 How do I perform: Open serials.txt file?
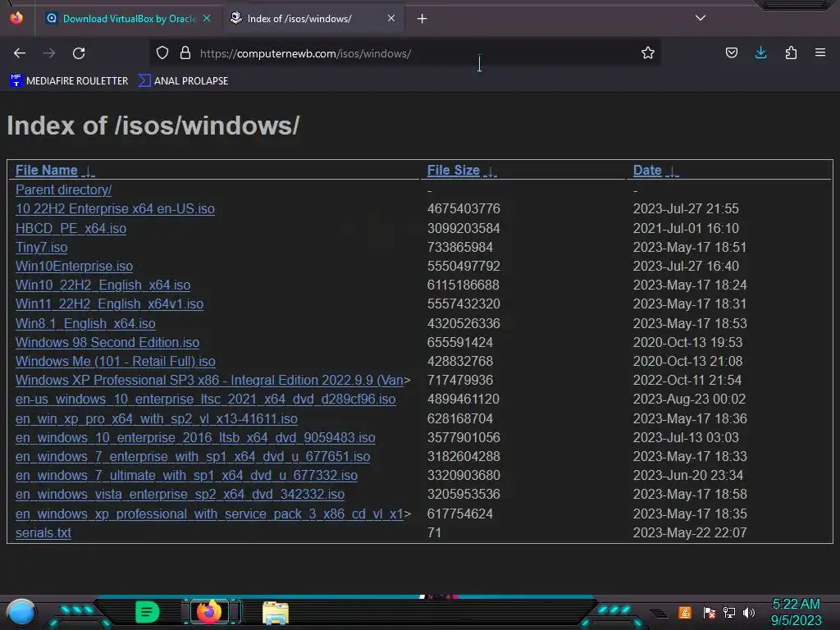pyautogui.click(x=43, y=532)
